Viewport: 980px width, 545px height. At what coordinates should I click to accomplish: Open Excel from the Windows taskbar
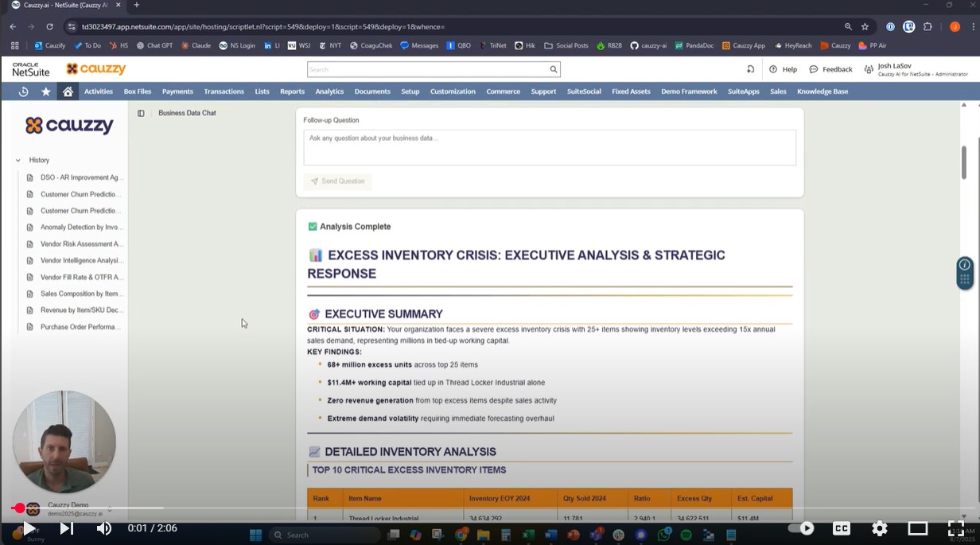[x=527, y=535]
